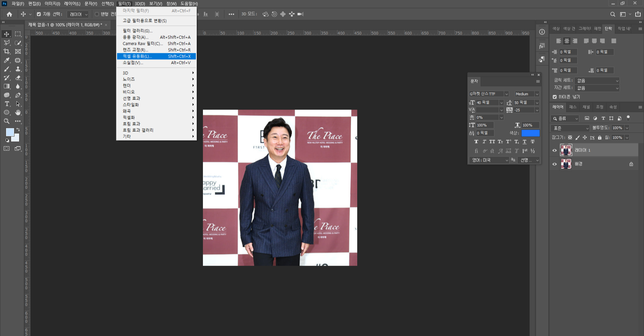Switch to the 채널 tab

(586, 107)
